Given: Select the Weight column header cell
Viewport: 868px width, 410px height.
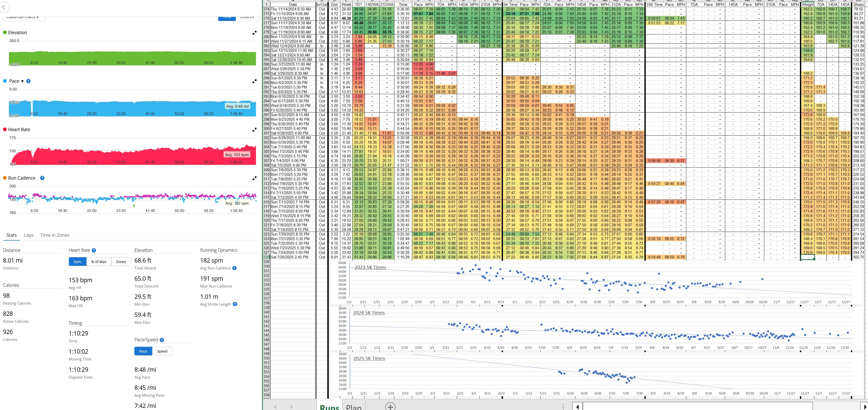Looking at the screenshot, I should [808, 5].
